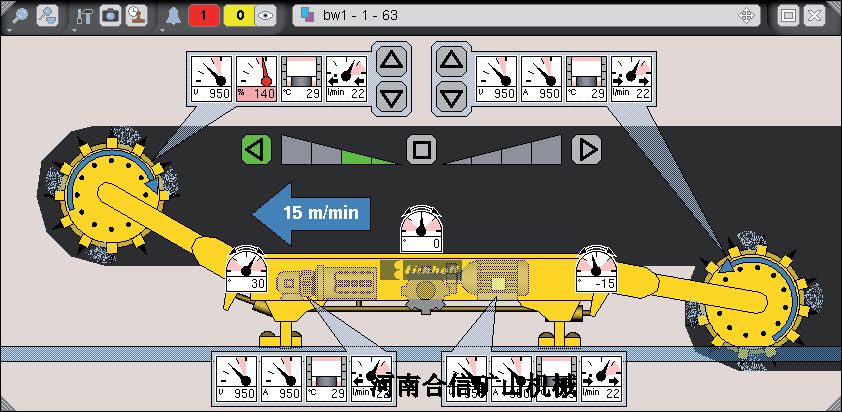Click the move arrows icon in title bar

pyautogui.click(x=746, y=16)
